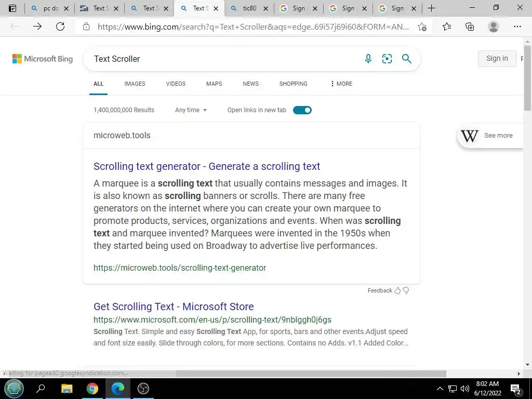Go forward with the arrow button
The height and width of the screenshot is (399, 532).
pyautogui.click(x=37, y=26)
